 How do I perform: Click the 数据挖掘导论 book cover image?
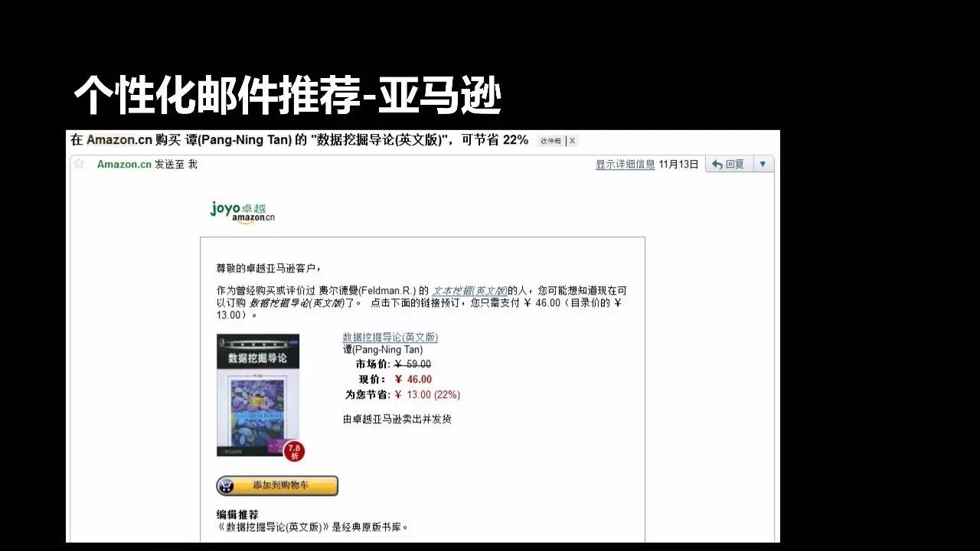(257, 394)
